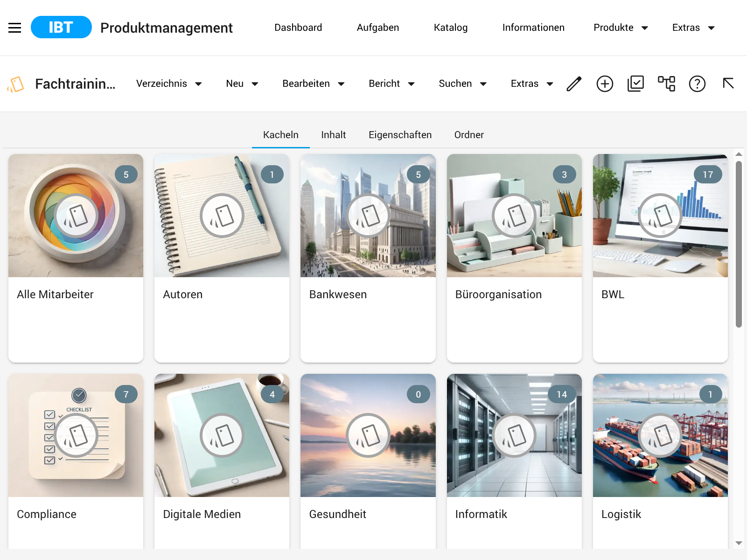The width and height of the screenshot is (747, 560).
Task: Click center icon on Compliance tile
Action: pyautogui.click(x=76, y=435)
